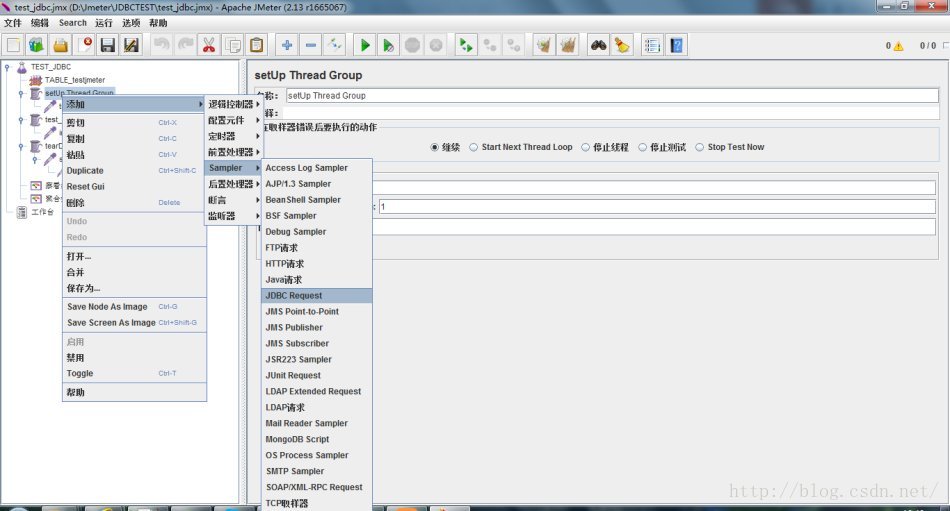Open the 断言 submenu
The image size is (950, 511).
pyautogui.click(x=233, y=200)
